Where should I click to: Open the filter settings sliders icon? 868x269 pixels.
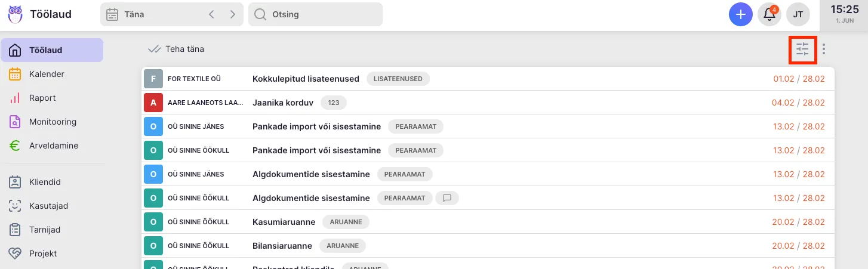(x=802, y=50)
